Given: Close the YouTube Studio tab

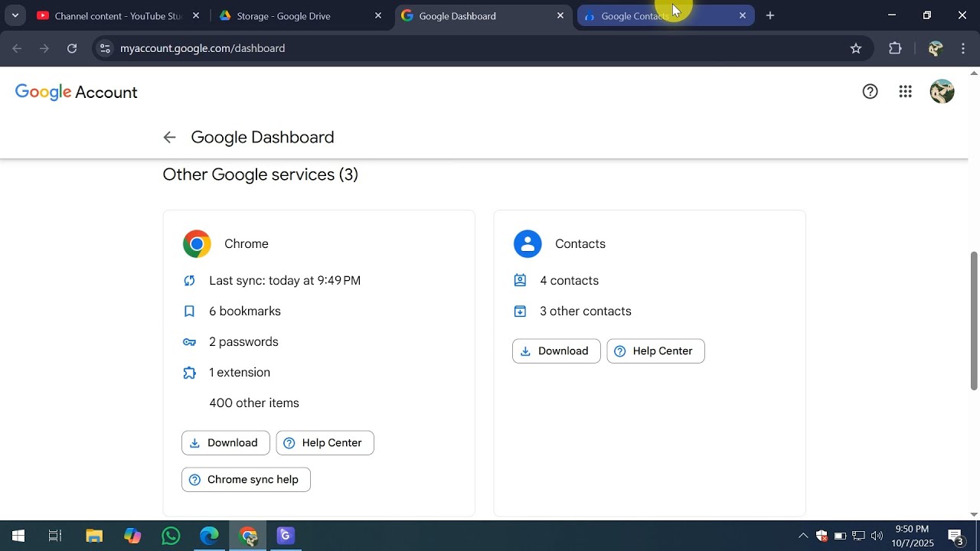Looking at the screenshot, I should 196,15.
